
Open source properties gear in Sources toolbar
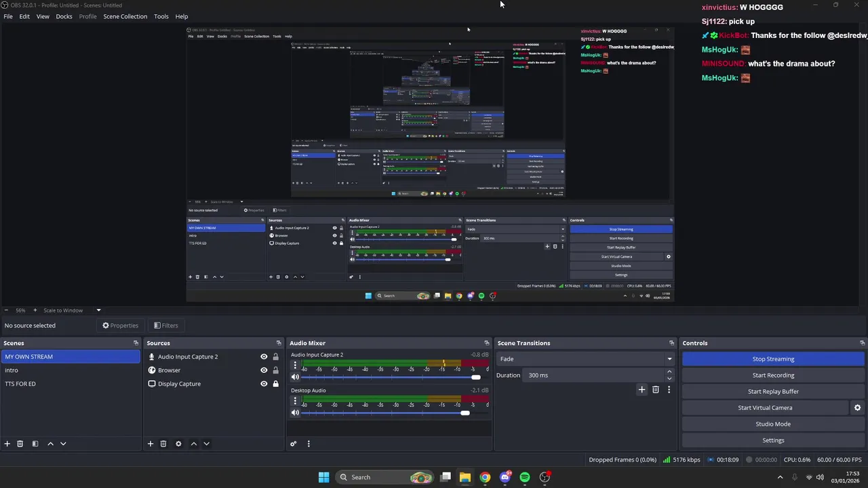tap(178, 444)
